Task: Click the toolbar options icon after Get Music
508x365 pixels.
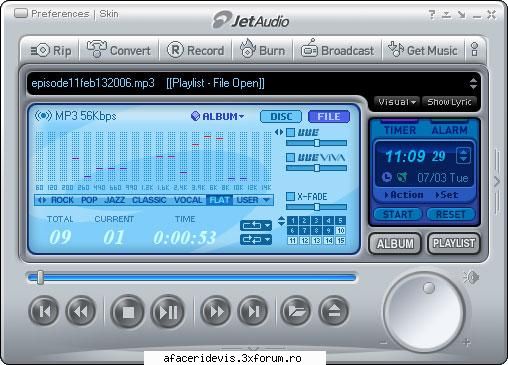Action: tap(475, 50)
